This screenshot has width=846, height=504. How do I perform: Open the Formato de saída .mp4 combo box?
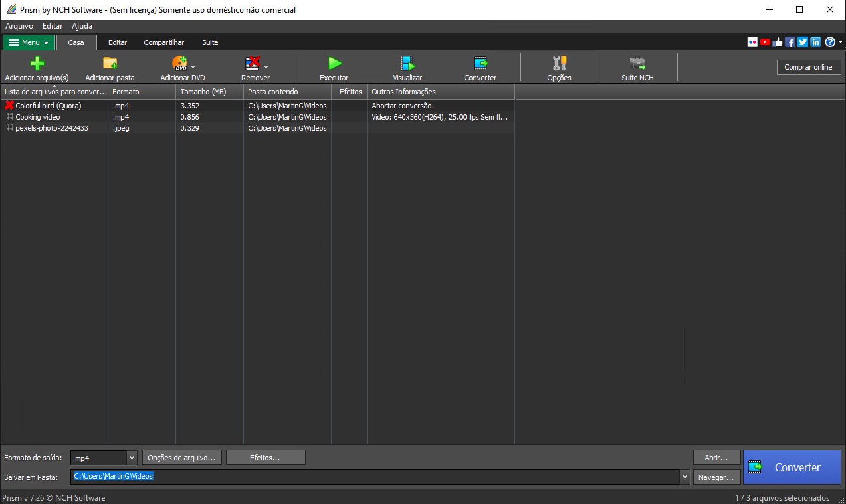point(104,458)
